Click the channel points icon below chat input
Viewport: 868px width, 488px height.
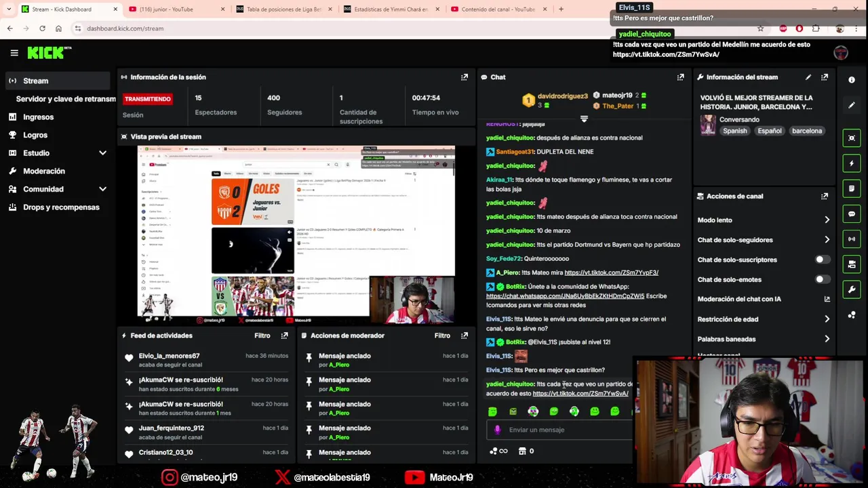coord(494,451)
